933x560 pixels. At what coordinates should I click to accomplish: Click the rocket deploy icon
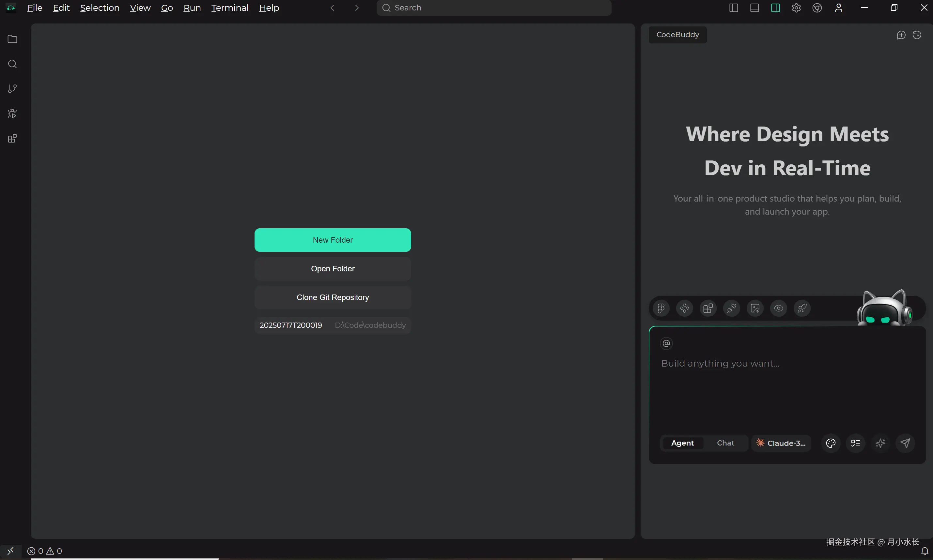click(802, 308)
